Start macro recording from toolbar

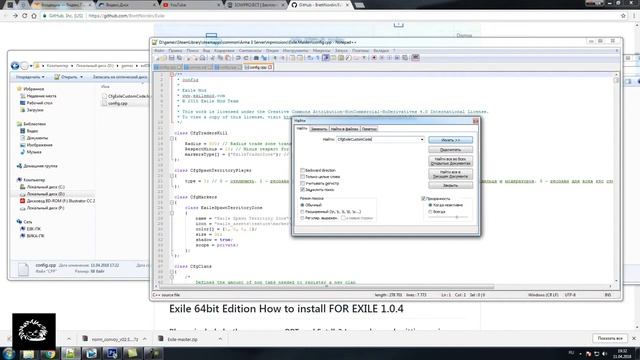click(373, 58)
